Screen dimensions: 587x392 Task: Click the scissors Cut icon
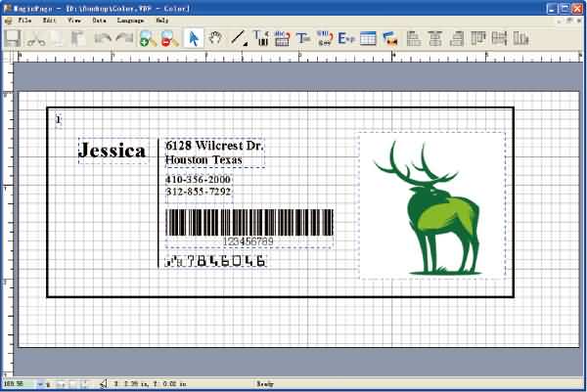(x=36, y=39)
